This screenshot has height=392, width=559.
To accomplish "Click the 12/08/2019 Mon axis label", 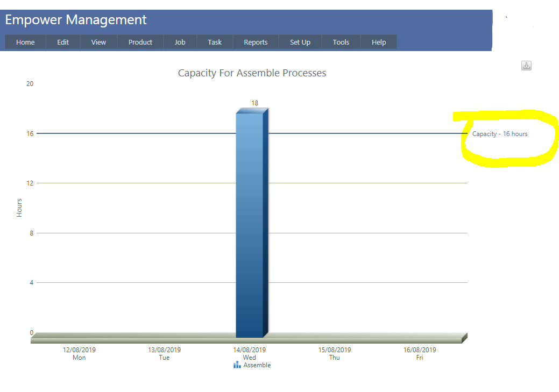I will 79,353.
